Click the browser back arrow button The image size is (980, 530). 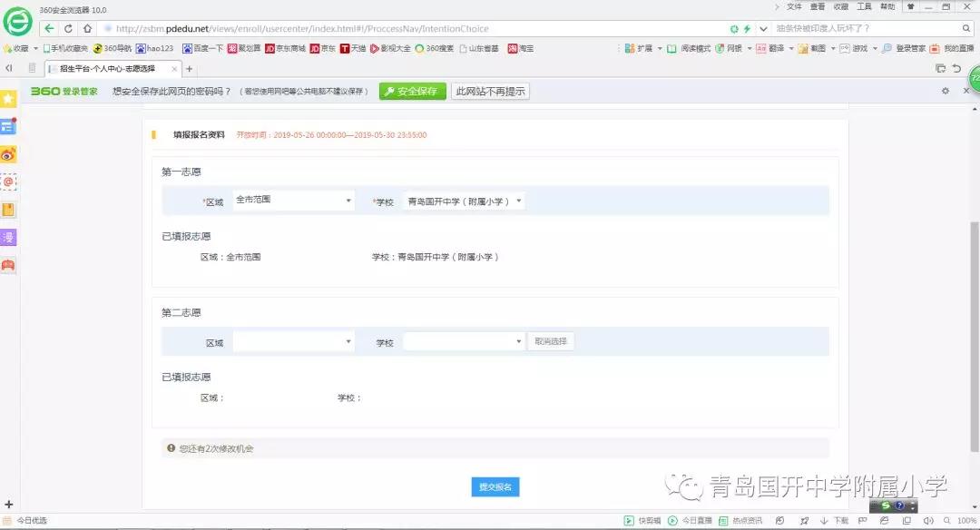point(50,28)
